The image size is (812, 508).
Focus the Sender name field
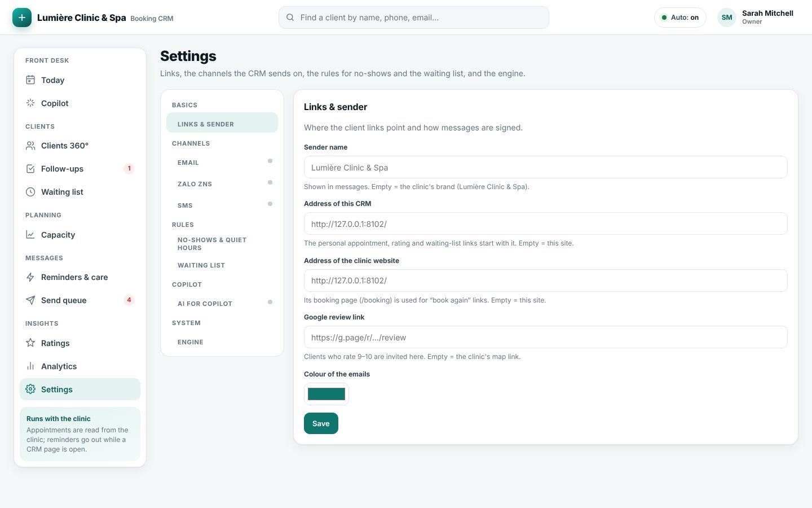tap(545, 167)
